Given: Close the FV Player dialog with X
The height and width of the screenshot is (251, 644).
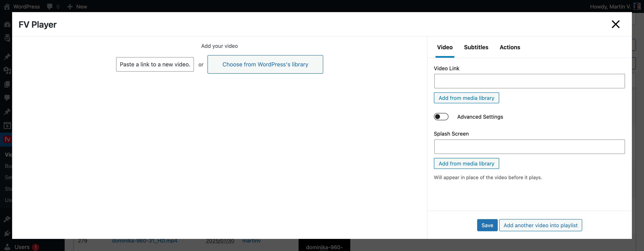Looking at the screenshot, I should pyautogui.click(x=616, y=24).
